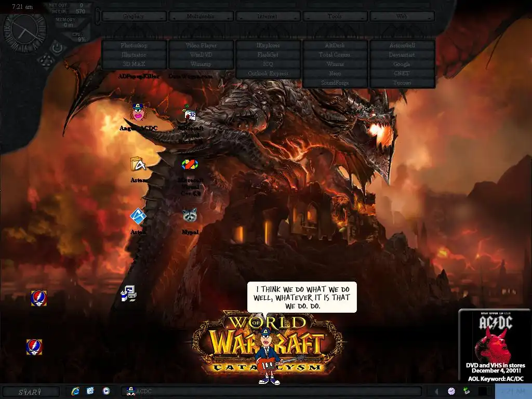Viewport: 532px width, 399px height.
Task: Open Winamp in Multimedia list
Action: click(201, 64)
